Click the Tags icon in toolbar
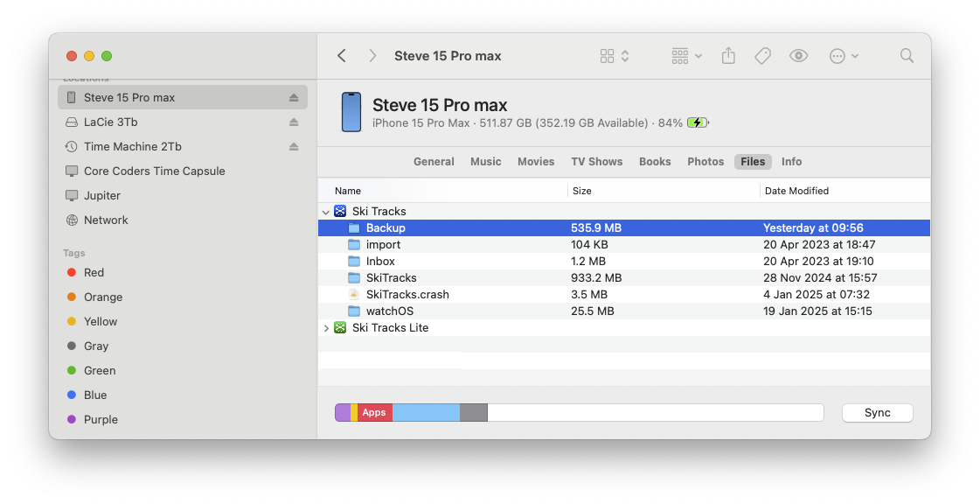Image resolution: width=980 pixels, height=504 pixels. tap(762, 56)
